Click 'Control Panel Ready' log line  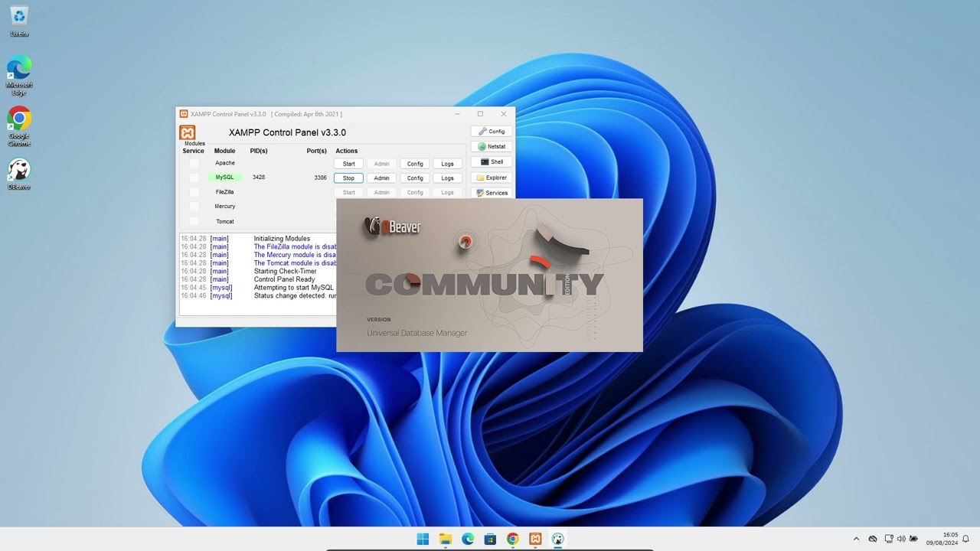(x=284, y=279)
